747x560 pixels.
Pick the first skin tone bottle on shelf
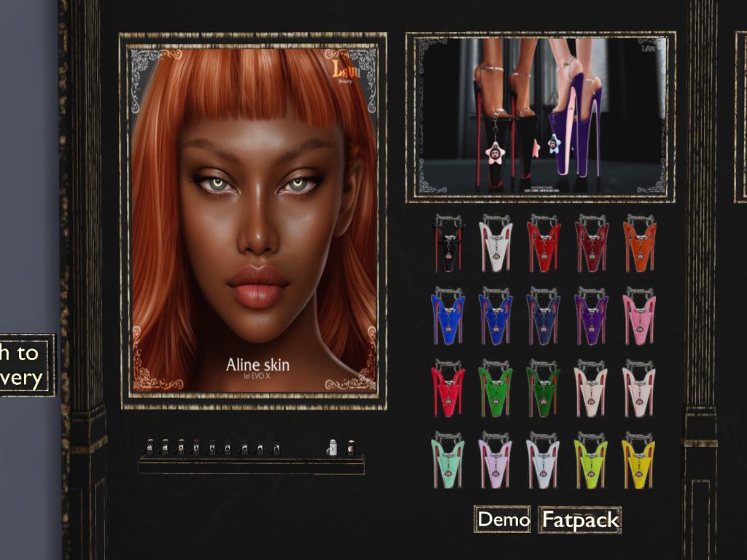click(150, 448)
